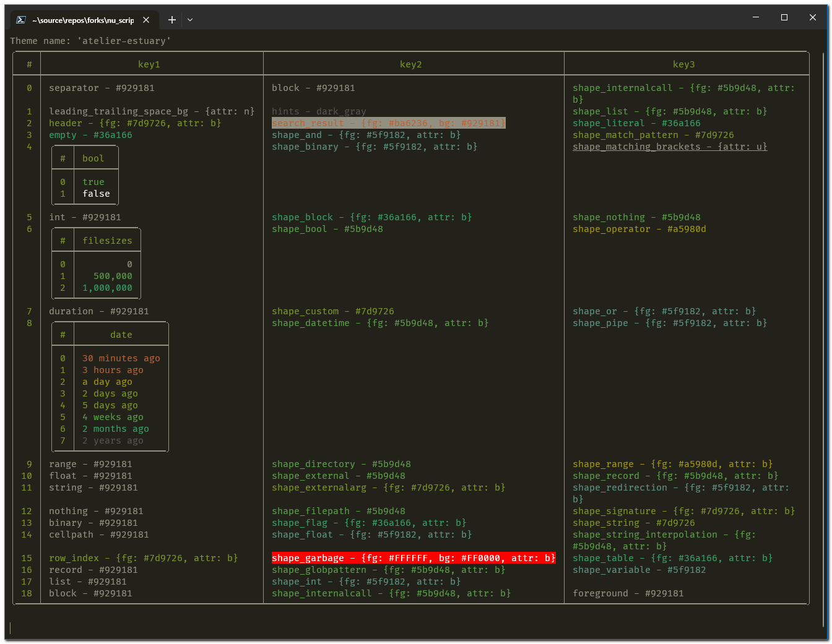Click the 'shape_signature' entry

[x=684, y=511]
